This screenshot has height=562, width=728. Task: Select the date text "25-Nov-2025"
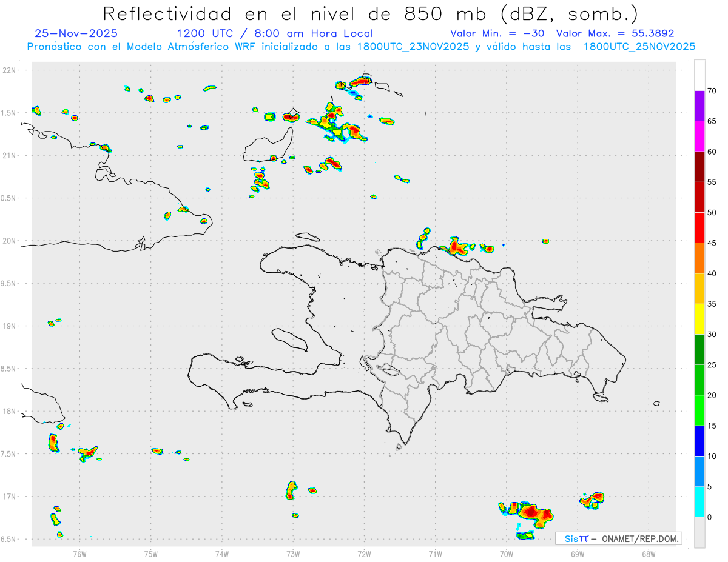click(76, 33)
